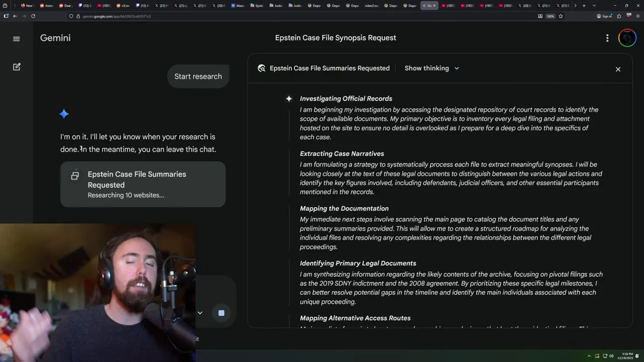The height and width of the screenshot is (362, 644).
Task: Open the clock showing 3:18 PM
Action: pos(626,356)
